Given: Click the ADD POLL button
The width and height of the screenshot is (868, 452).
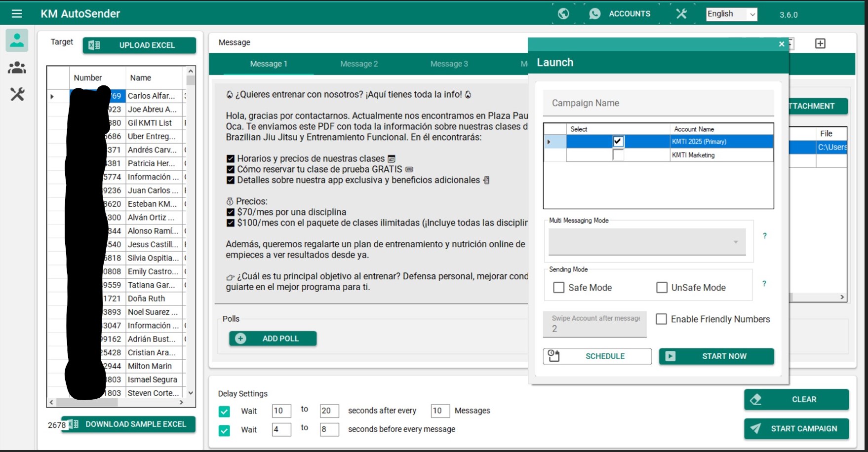Looking at the screenshot, I should coord(273,339).
